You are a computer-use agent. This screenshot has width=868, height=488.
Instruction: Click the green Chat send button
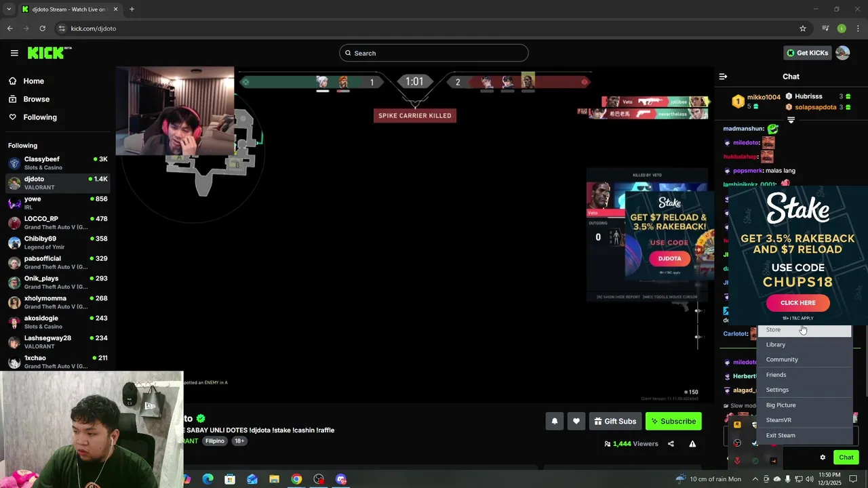click(x=846, y=457)
